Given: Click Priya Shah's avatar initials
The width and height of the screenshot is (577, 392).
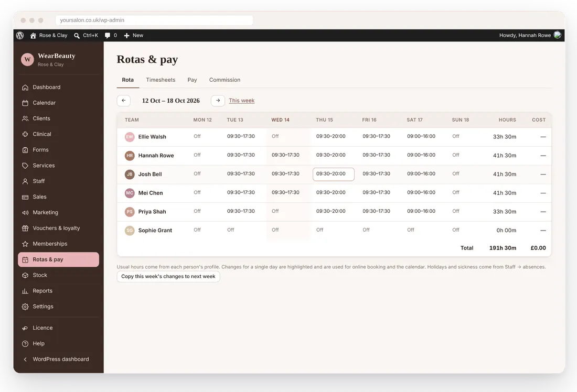Looking at the screenshot, I should point(130,212).
